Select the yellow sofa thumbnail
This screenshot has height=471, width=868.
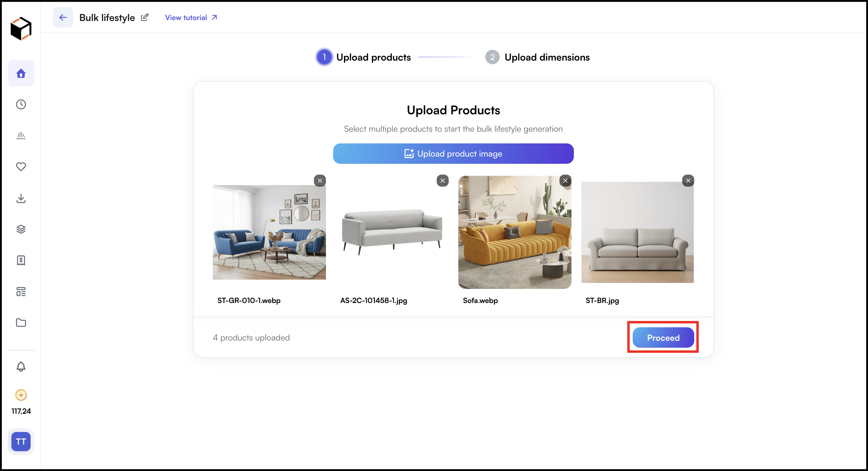(515, 232)
